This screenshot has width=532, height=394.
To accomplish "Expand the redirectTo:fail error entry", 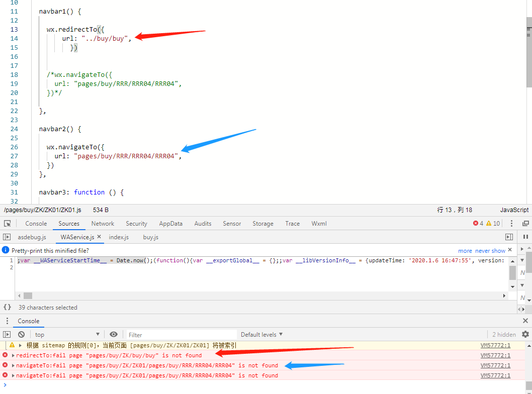I will click(13, 355).
